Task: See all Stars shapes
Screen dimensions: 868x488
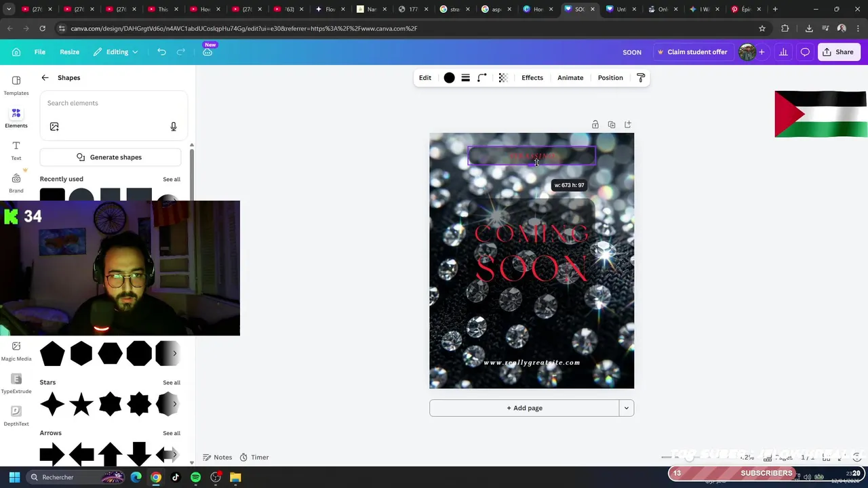Action: pyautogui.click(x=172, y=383)
